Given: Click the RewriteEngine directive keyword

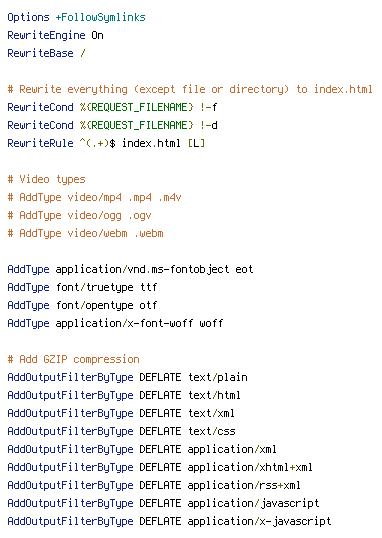Looking at the screenshot, I should [x=46, y=35].
